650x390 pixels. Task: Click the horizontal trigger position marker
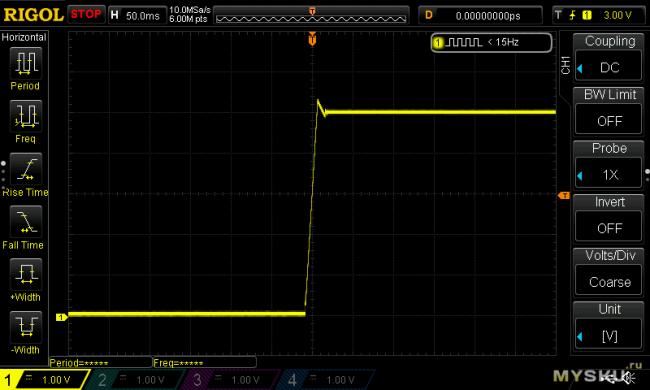(312, 39)
